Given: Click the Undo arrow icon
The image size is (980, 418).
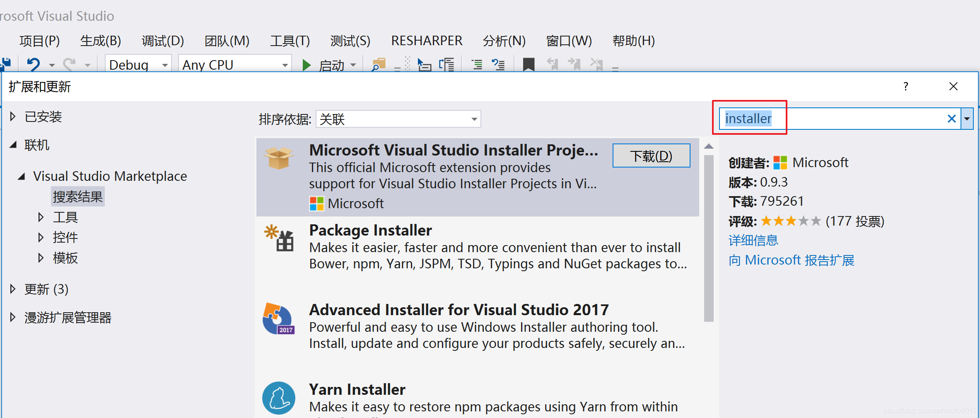Looking at the screenshot, I should pos(34,64).
